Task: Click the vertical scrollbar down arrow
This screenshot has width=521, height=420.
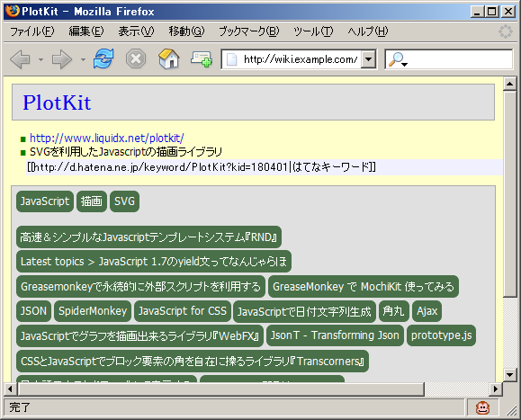Action: 509,375
